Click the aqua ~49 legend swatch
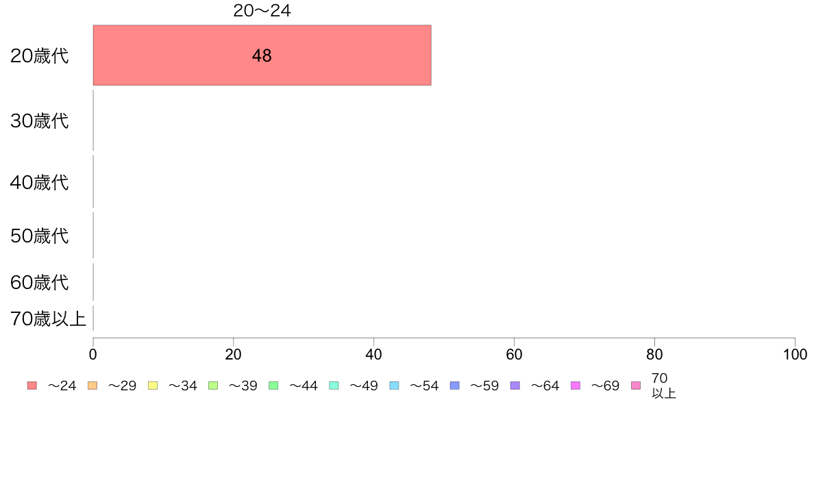The width and height of the screenshot is (814, 504). (x=334, y=386)
